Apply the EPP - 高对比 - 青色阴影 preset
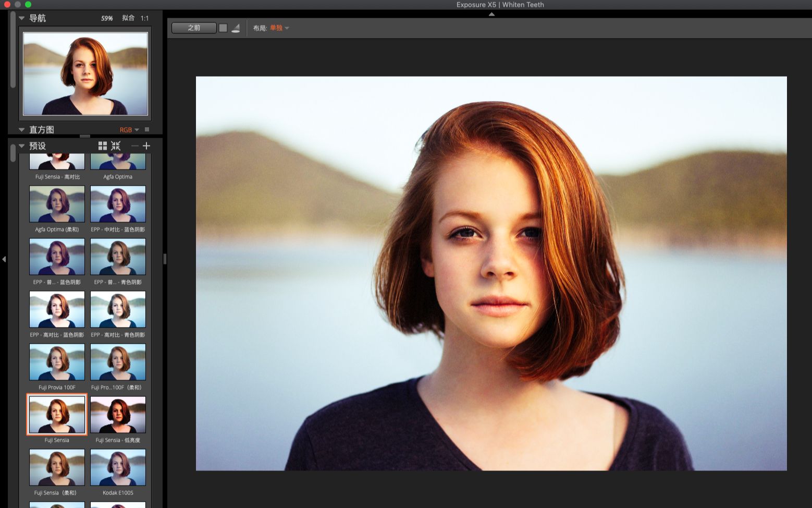Screen dimensions: 812x508 [x=118, y=309]
